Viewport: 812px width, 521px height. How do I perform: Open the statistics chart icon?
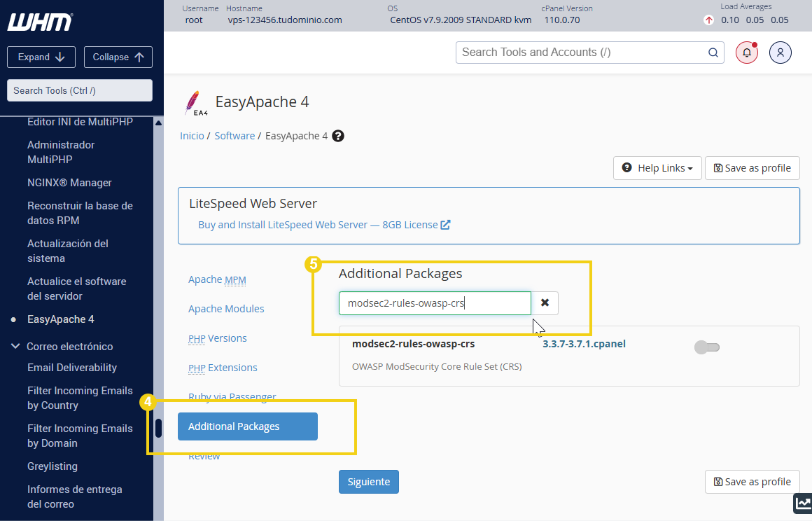(803, 503)
